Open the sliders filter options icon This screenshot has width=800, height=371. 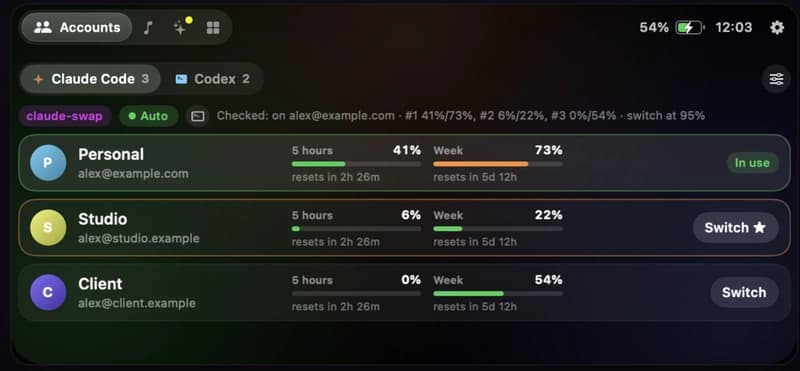pos(776,79)
